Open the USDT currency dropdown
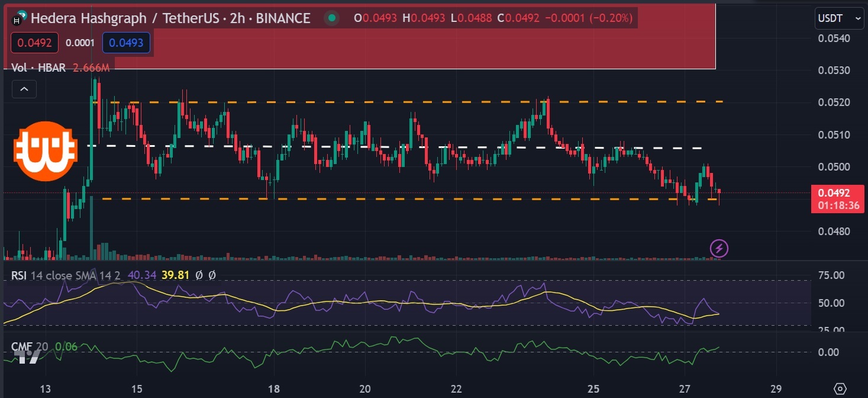 pyautogui.click(x=840, y=18)
